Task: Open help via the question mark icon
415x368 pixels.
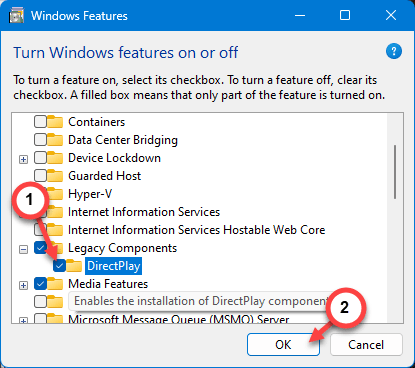Action: (394, 51)
